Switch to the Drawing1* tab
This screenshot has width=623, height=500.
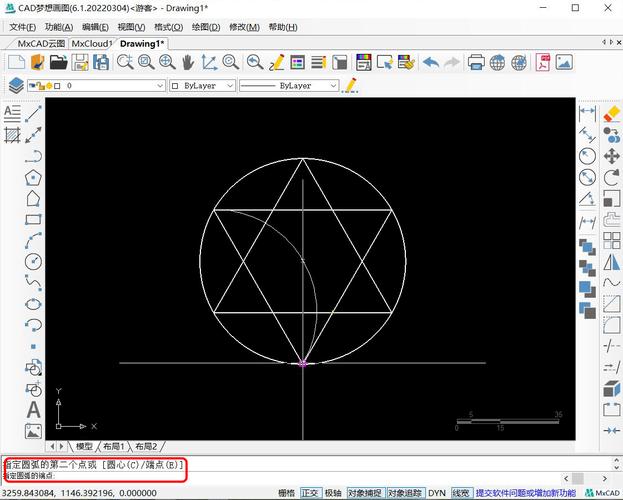142,44
